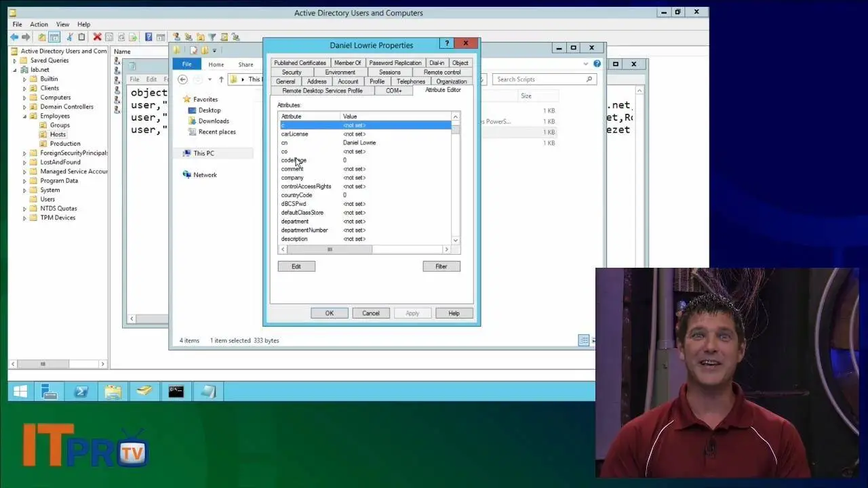
Task: Click the Notepad taskbar icon
Action: (x=208, y=391)
